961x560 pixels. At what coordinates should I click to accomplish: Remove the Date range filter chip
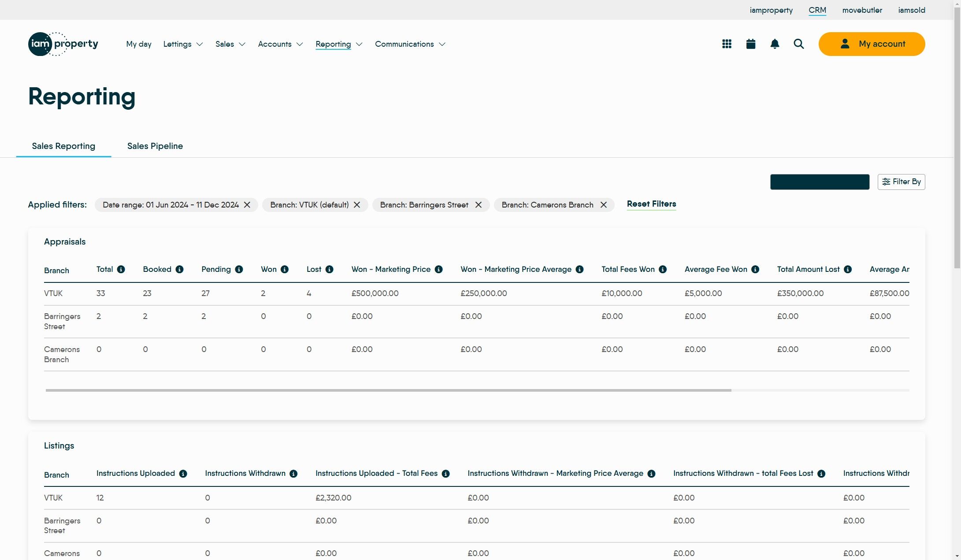(x=247, y=205)
